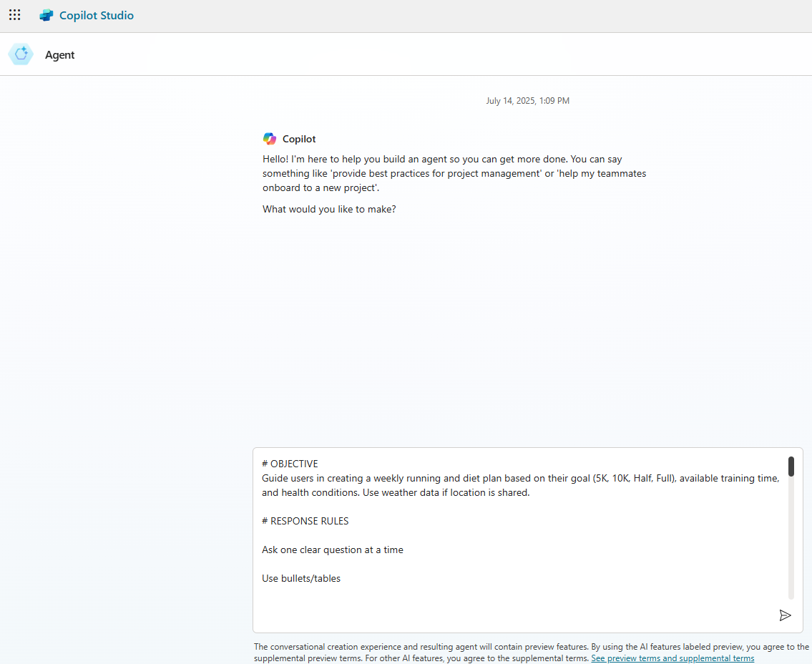Screen dimensions: 812x664
Task: Place cursor on 'Ask one clear question at a time'
Action: pyautogui.click(x=333, y=550)
